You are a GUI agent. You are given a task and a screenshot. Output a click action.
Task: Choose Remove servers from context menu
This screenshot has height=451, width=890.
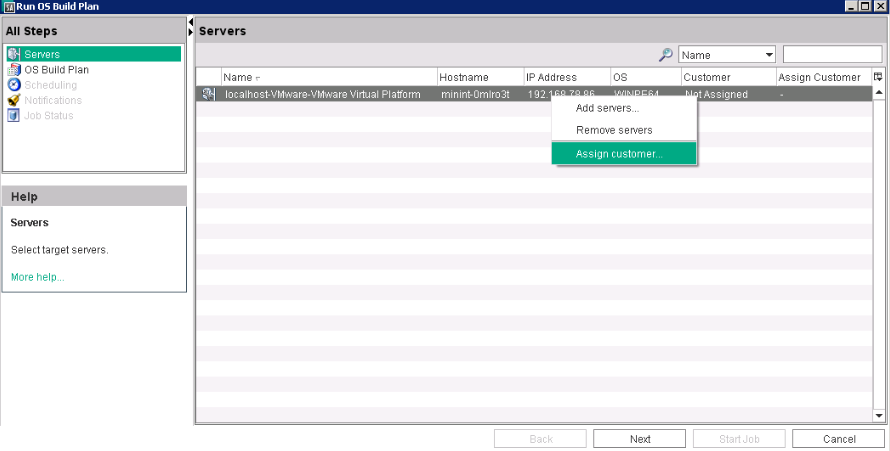(614, 130)
